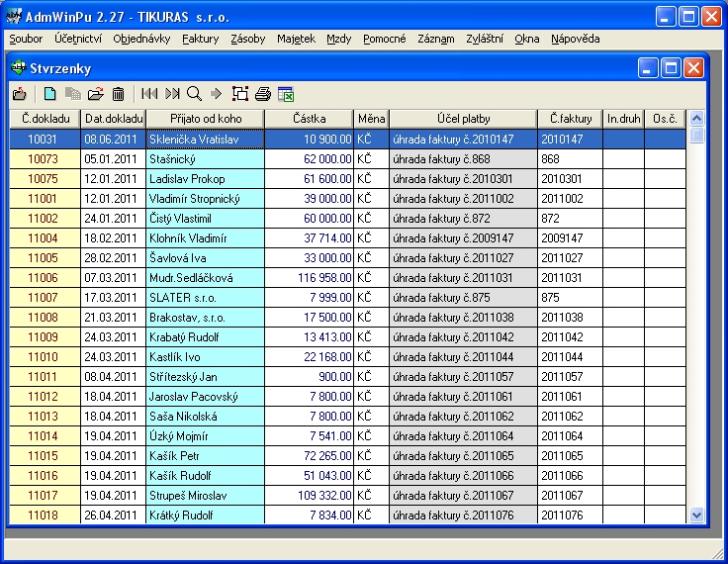This screenshot has width=728, height=564.
Task: Open the Nápověda menu
Action: (x=576, y=39)
